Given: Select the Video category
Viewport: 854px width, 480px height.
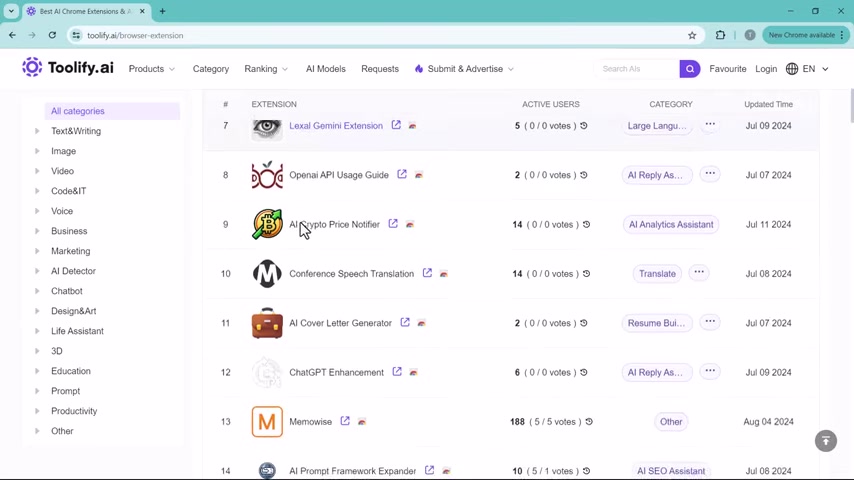Looking at the screenshot, I should point(63,171).
